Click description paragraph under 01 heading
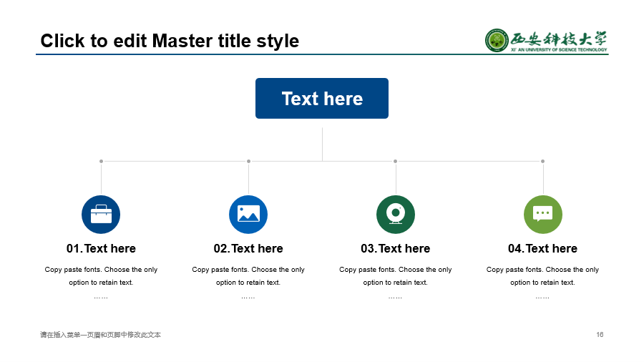The width and height of the screenshot is (644, 362). point(101,282)
